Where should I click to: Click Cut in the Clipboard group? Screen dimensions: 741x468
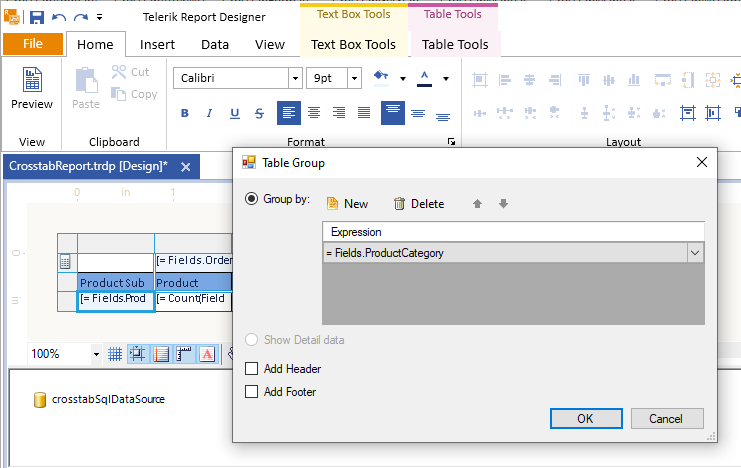130,72
